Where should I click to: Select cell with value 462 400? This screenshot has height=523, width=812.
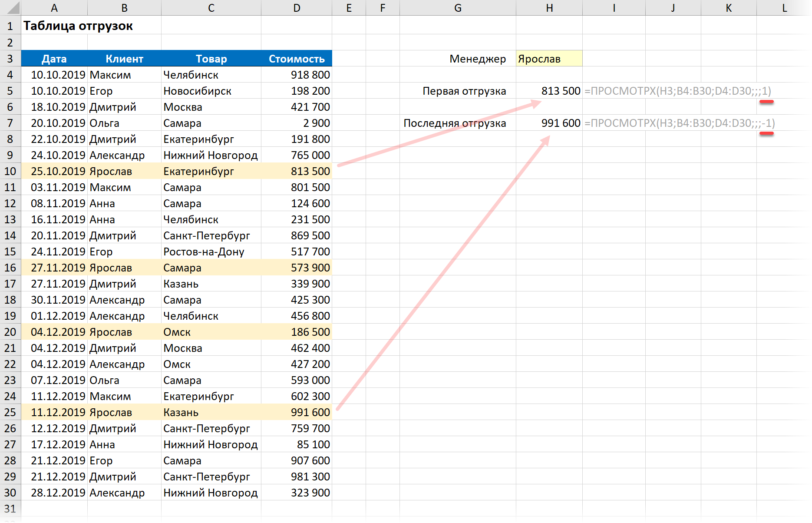click(x=297, y=348)
